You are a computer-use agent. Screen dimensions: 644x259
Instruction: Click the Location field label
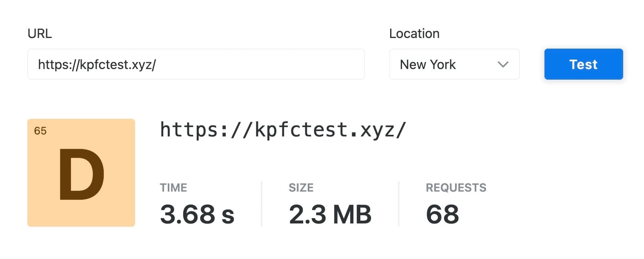414,33
